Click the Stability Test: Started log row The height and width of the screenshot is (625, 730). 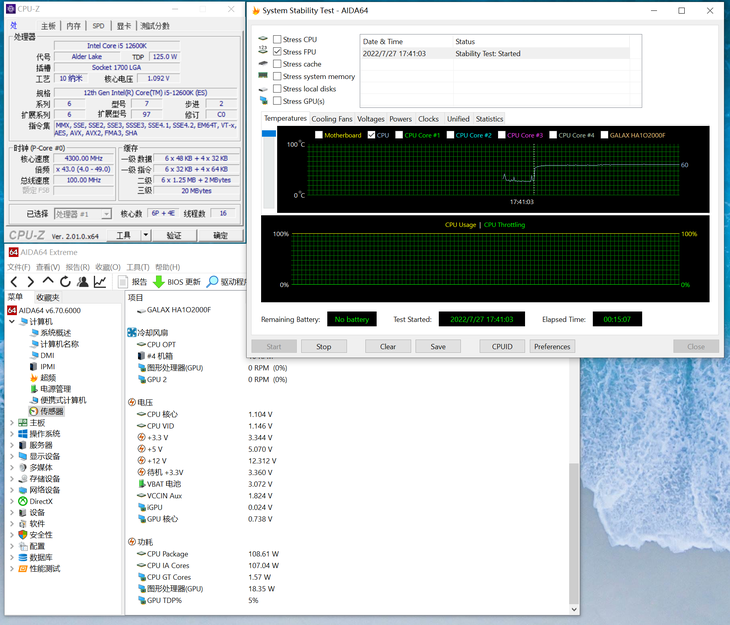tap(496, 54)
